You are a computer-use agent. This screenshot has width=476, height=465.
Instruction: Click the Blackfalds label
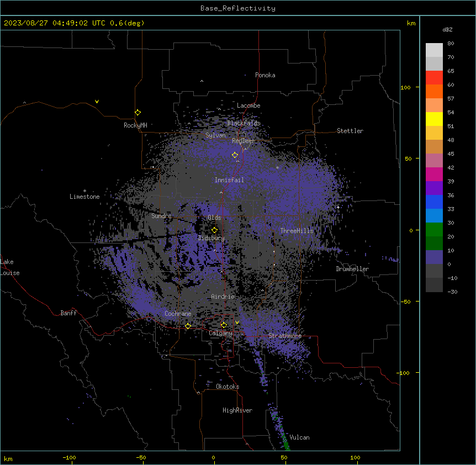244,123
